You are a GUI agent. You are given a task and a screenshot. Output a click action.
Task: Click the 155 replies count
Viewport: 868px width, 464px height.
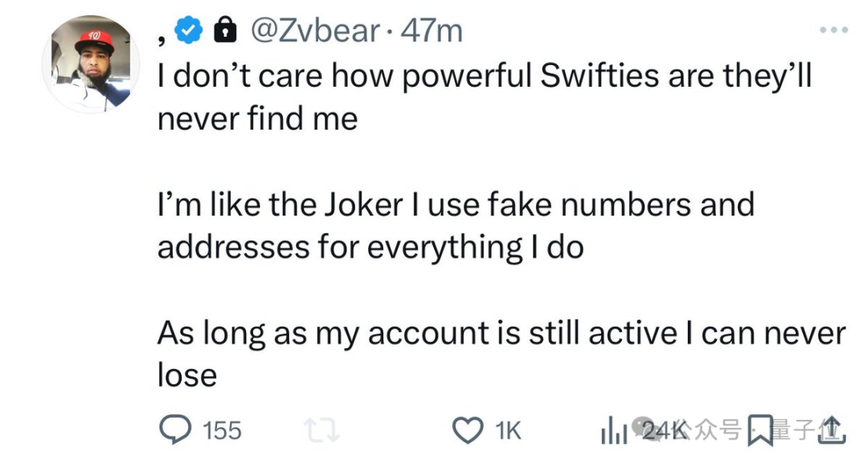pyautogui.click(x=221, y=431)
